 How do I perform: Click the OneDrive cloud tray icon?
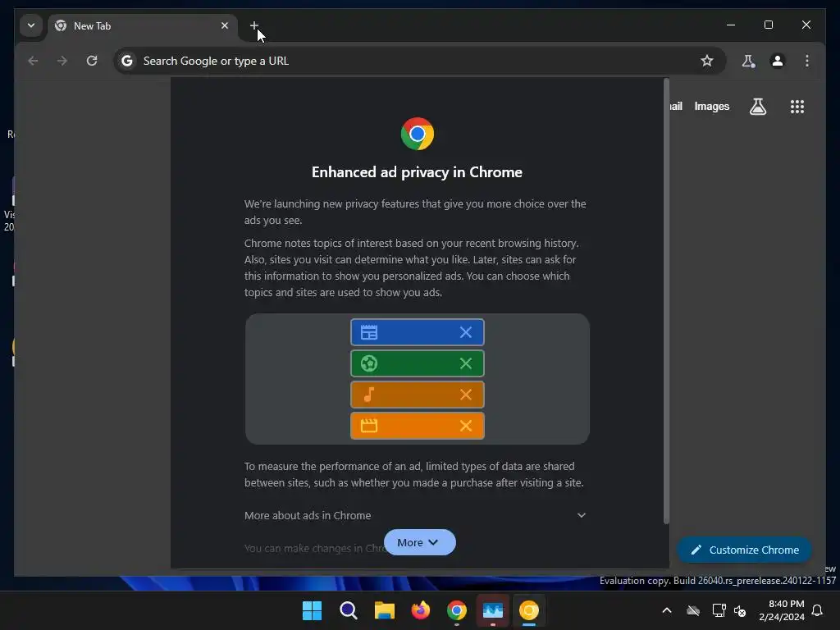click(x=692, y=610)
